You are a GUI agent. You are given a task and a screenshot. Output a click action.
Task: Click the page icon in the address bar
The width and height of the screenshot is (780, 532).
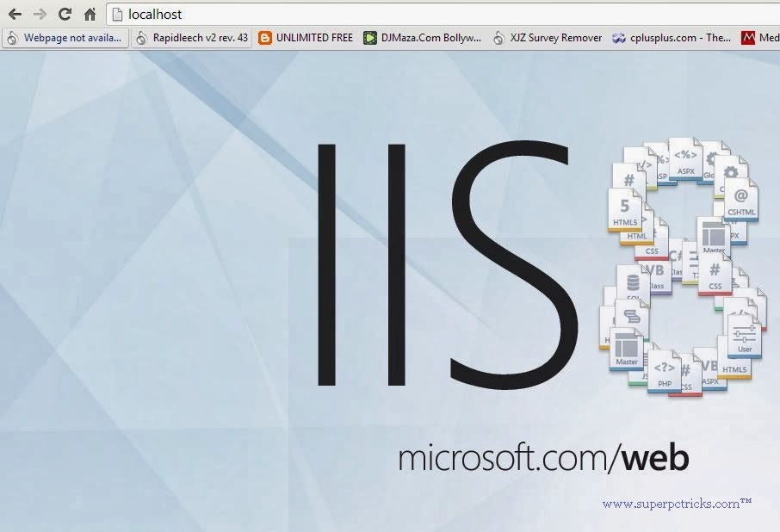[x=117, y=15]
